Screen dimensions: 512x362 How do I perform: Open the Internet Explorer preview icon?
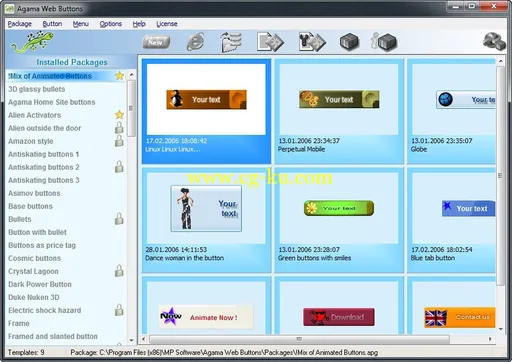195,42
